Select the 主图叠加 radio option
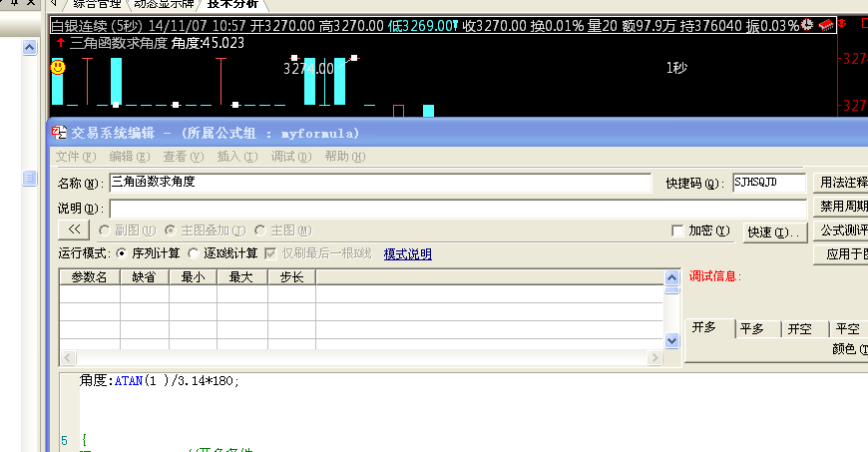 (x=170, y=229)
